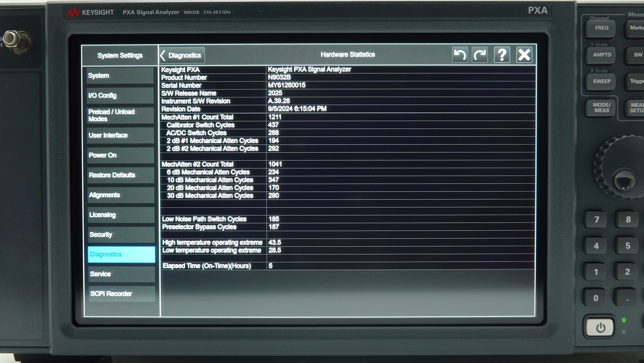The width and height of the screenshot is (644, 363).
Task: Click the undo arrow icon
Action: (x=460, y=55)
